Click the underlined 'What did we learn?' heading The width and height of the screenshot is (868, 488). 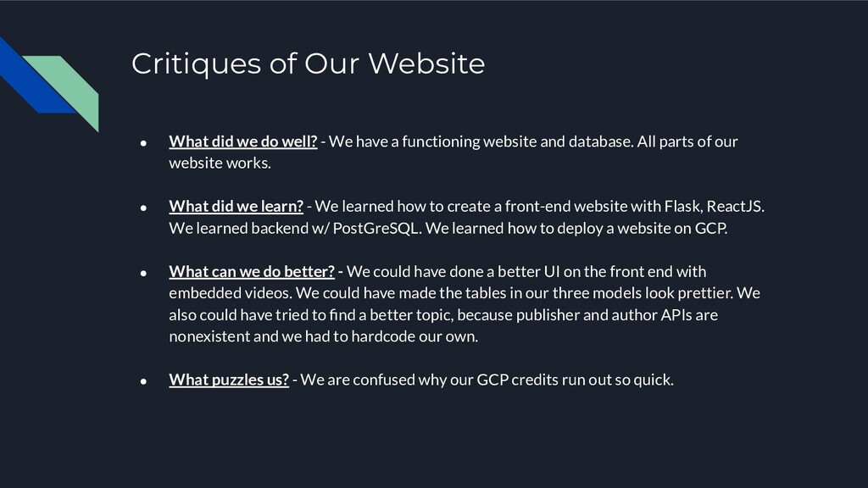[x=236, y=207]
